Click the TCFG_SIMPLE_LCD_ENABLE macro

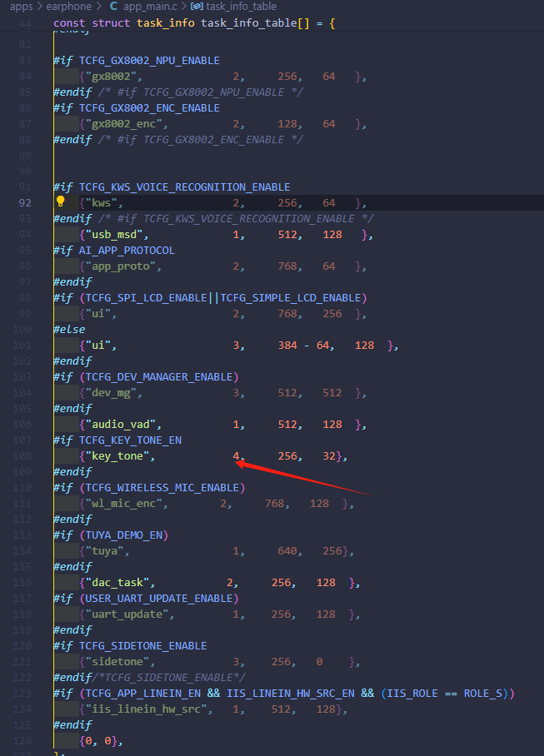pos(290,297)
